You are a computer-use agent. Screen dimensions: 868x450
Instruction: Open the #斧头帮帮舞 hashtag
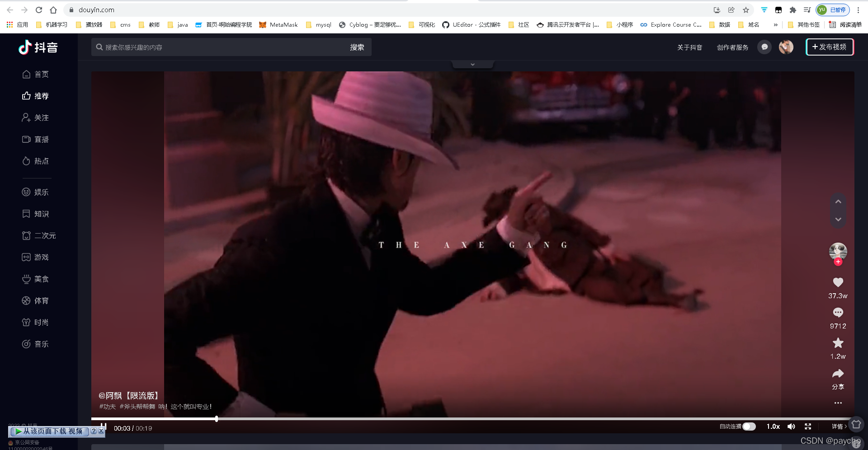(x=137, y=407)
